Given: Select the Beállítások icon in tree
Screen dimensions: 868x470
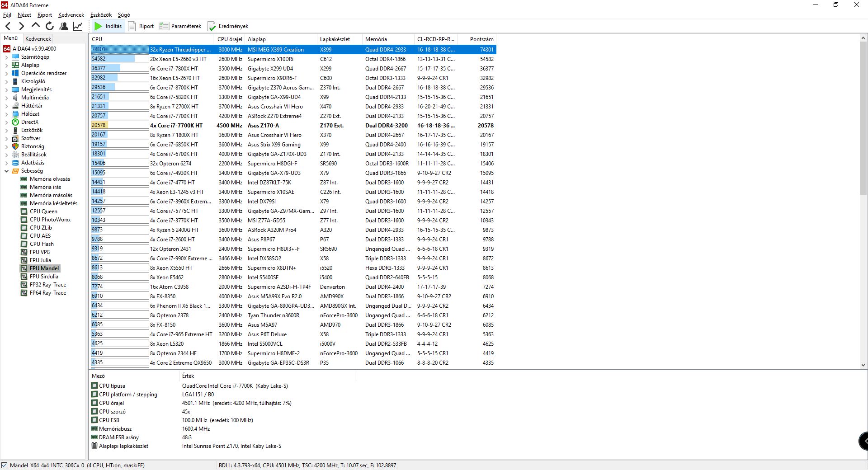Looking at the screenshot, I should coord(15,155).
